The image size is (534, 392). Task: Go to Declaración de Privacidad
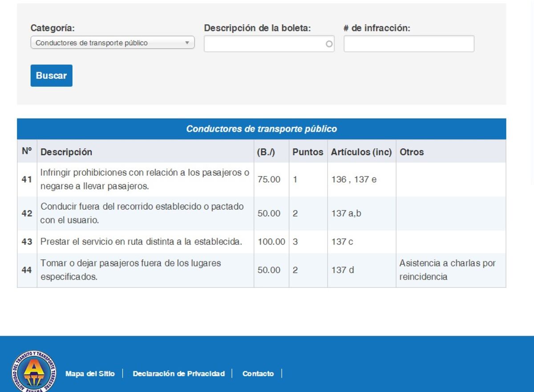178,374
